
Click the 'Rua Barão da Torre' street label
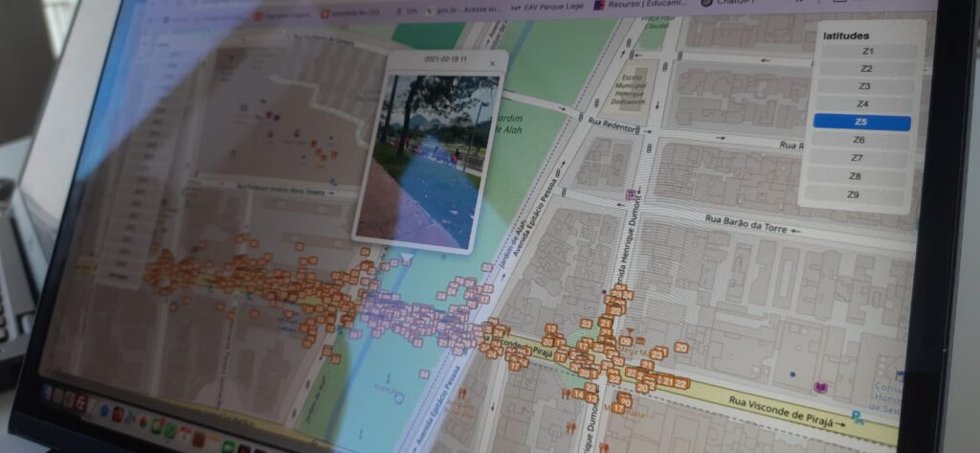(745, 223)
